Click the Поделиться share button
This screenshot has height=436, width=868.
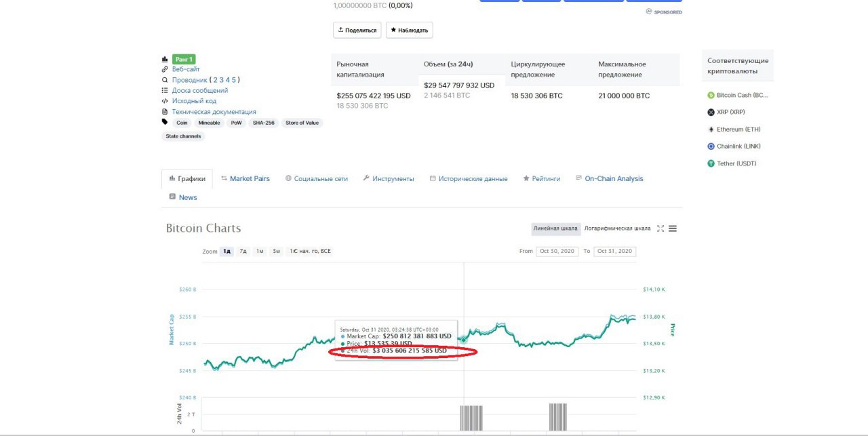pos(357,30)
